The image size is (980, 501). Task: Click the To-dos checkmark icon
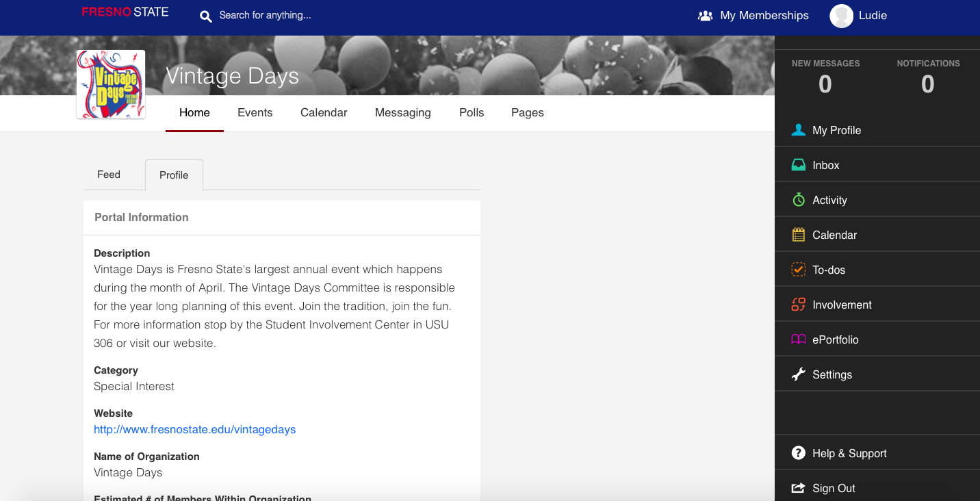pyautogui.click(x=798, y=270)
